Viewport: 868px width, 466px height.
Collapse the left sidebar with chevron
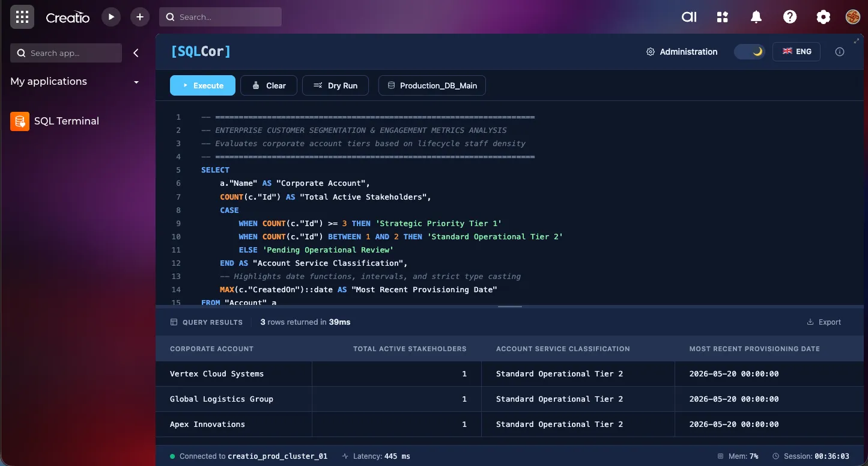pyautogui.click(x=136, y=53)
